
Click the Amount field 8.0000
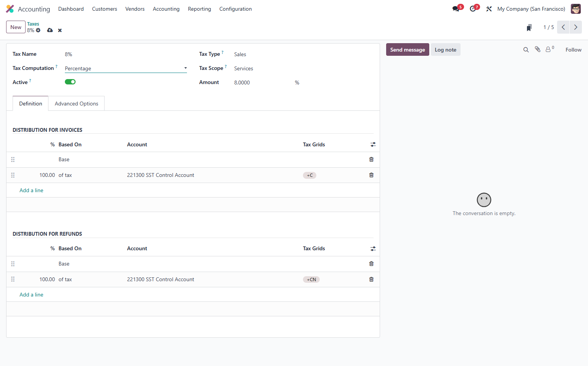[x=242, y=83]
